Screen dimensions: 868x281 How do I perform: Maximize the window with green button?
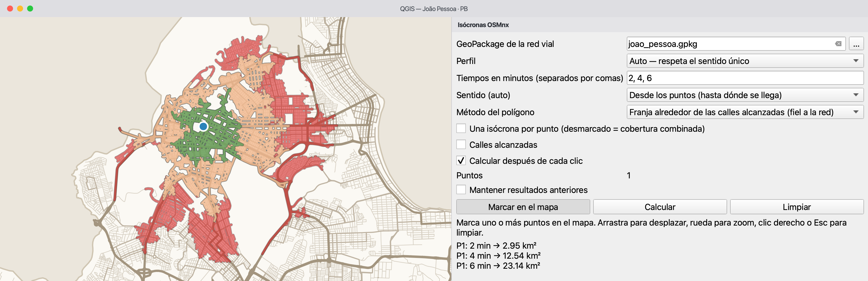tap(30, 9)
